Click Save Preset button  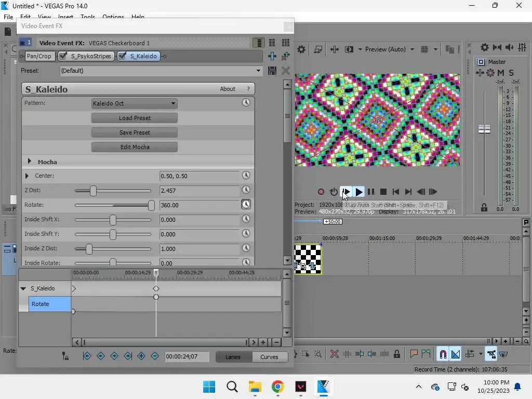tap(135, 132)
